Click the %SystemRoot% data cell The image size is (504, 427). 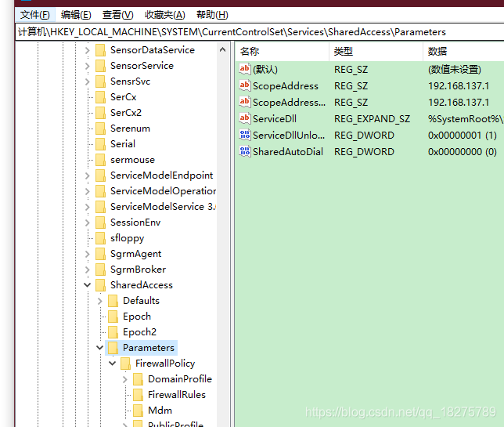[466, 119]
